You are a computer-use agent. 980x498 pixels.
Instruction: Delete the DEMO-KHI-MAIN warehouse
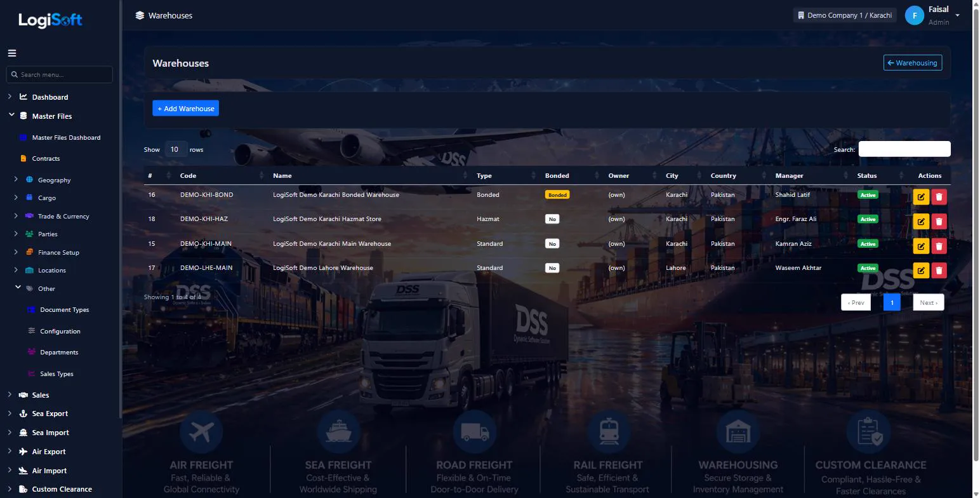pyautogui.click(x=939, y=246)
